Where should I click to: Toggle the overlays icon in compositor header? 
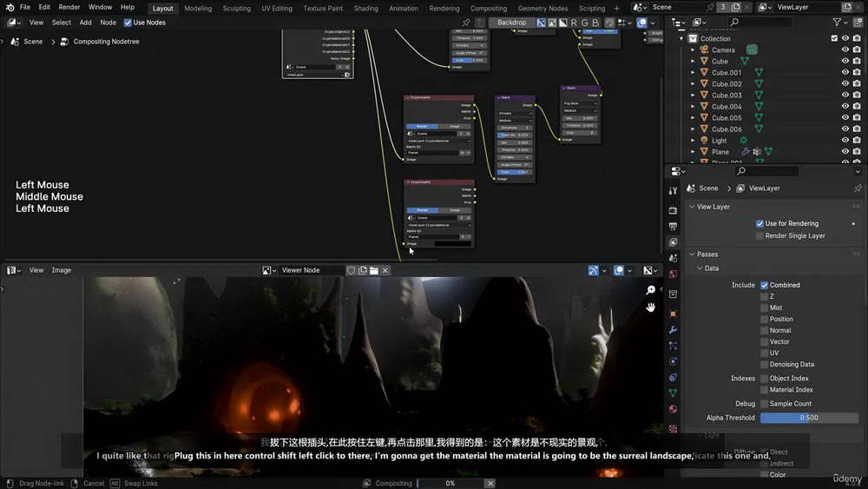click(642, 23)
